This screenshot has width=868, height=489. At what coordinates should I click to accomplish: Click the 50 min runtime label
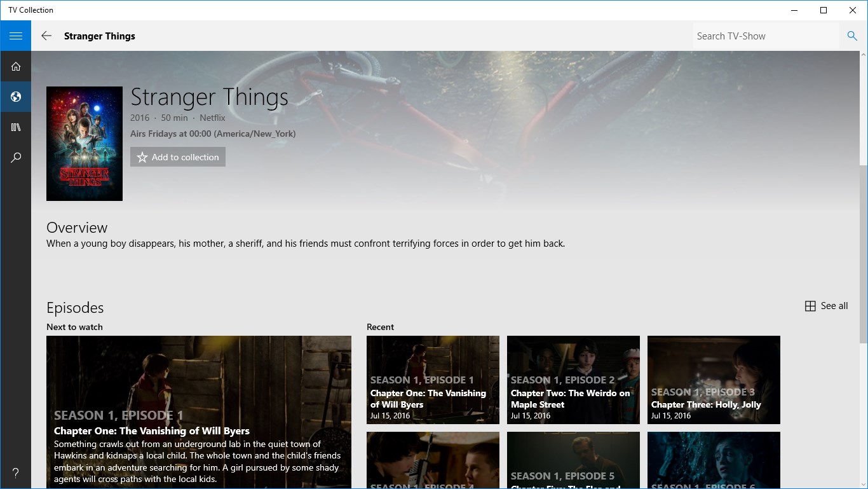click(174, 118)
